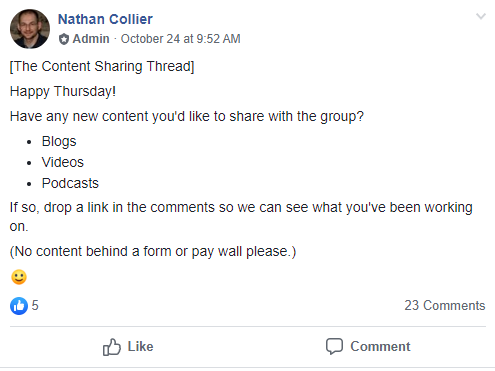Viewport: 495px width, 371px height.
Task: Click the Content Sharing Thread heading text
Action: [x=102, y=66]
